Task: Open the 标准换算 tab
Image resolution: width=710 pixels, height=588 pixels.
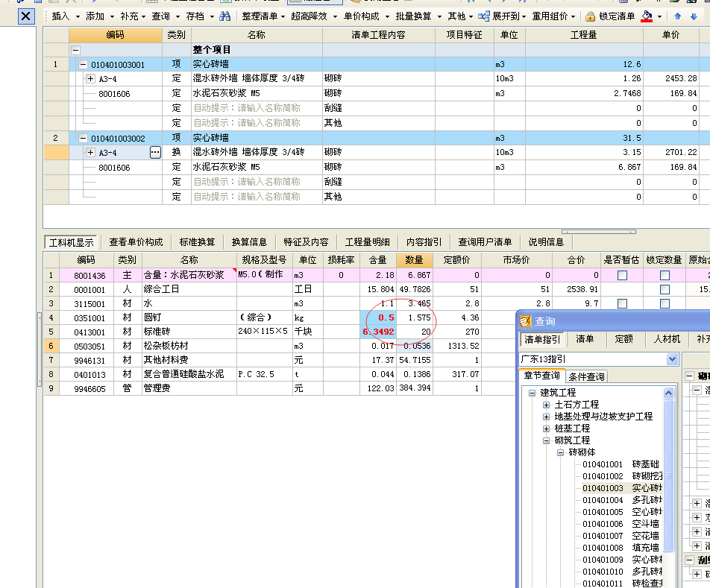Action: pos(197,242)
